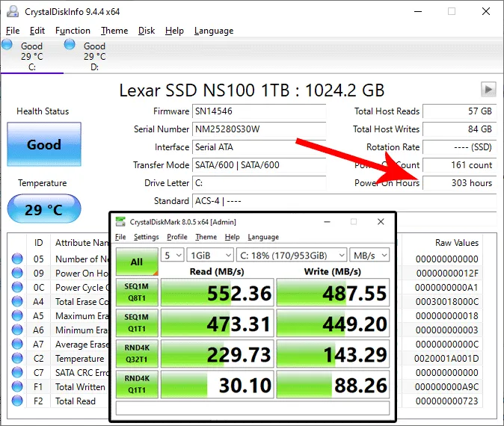
Task: Click status orb for attribute 0C
Action: pyautogui.click(x=17, y=287)
